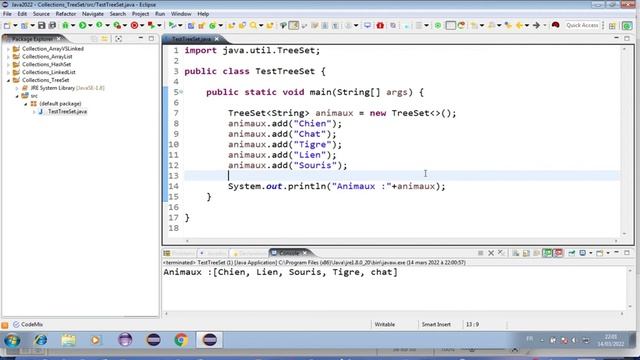
Task: Collapse the Collections_TreeSet project
Action: [x=8, y=80]
